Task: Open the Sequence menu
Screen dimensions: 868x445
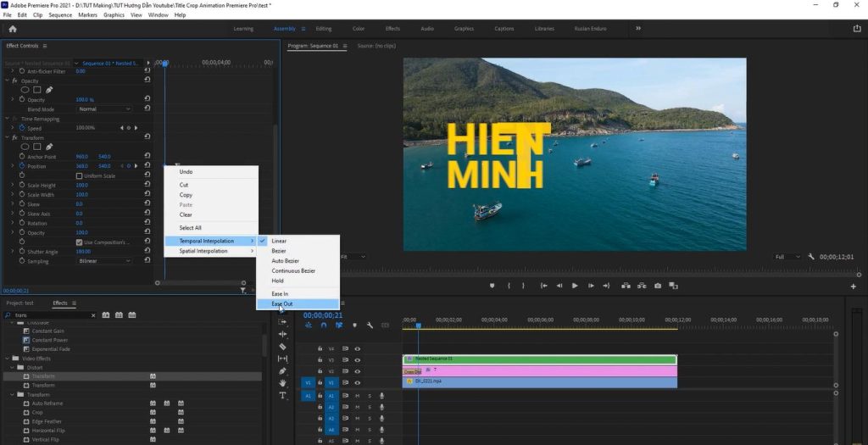Action: (x=60, y=15)
